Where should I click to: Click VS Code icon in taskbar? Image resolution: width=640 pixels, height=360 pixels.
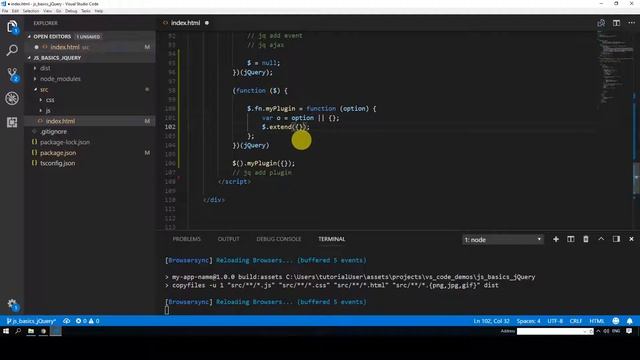[x=56, y=331]
